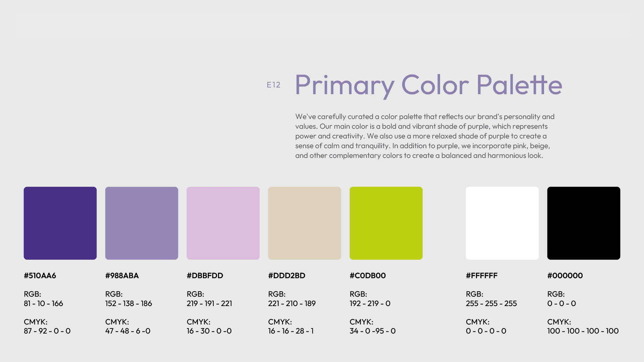The width and height of the screenshot is (644, 362).
Task: Select the #DBBFDD hex label
Action: (x=205, y=276)
